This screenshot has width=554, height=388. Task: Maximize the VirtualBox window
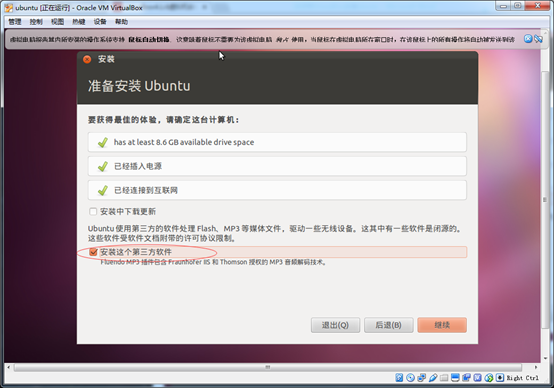tap(518, 6)
